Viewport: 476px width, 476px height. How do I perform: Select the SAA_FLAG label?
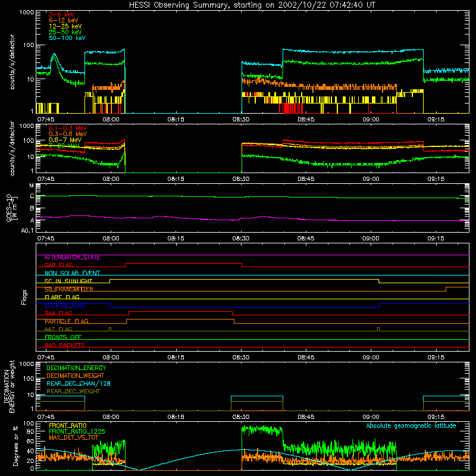pos(58,313)
